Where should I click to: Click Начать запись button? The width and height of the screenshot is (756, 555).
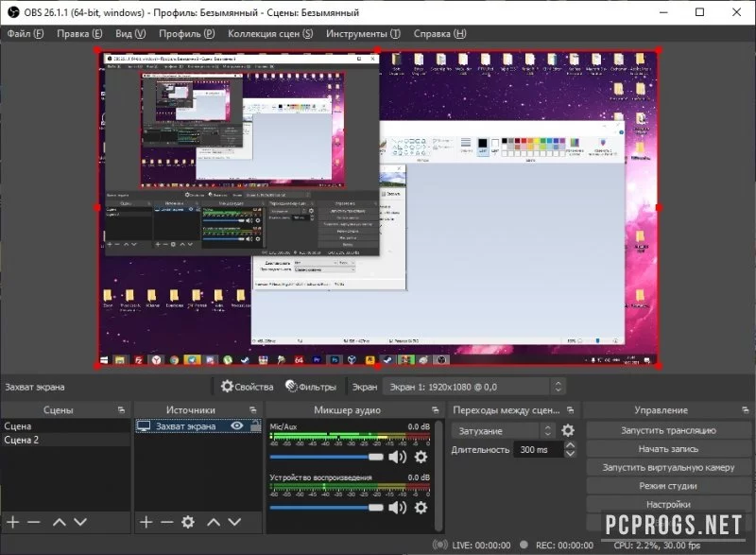pos(668,449)
